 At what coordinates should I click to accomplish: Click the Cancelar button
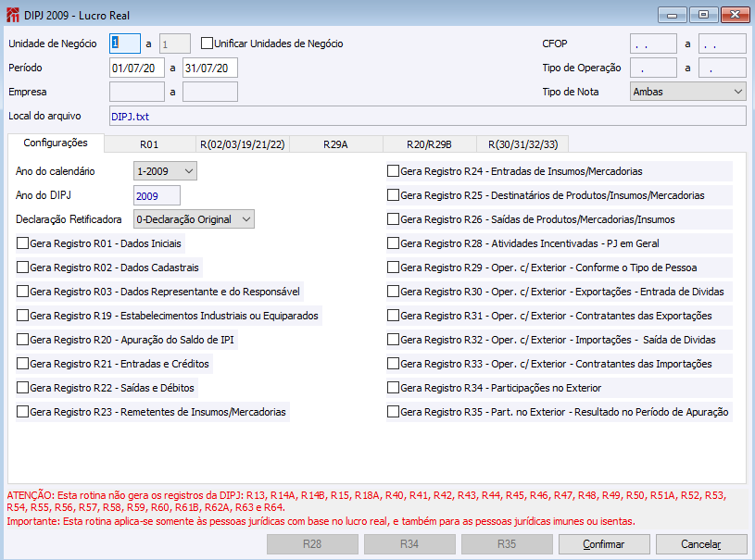701,544
